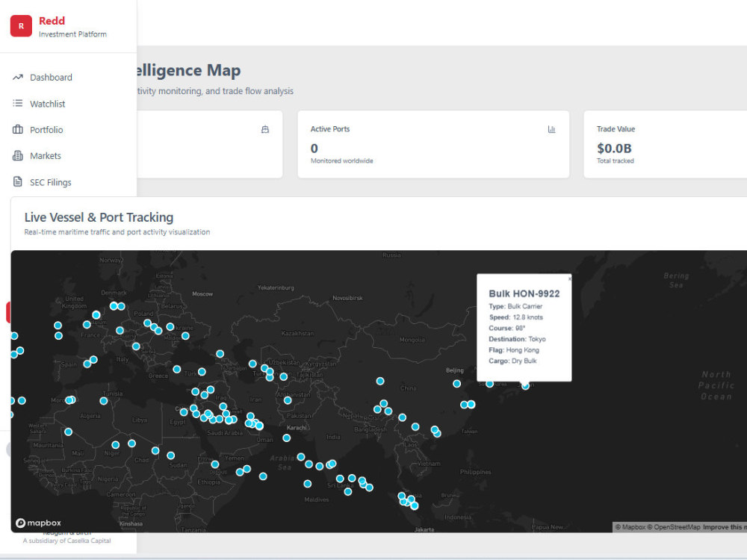Click vessel marker under the HON-9922 popup
Screen dimensions: 747x560
coord(525,386)
